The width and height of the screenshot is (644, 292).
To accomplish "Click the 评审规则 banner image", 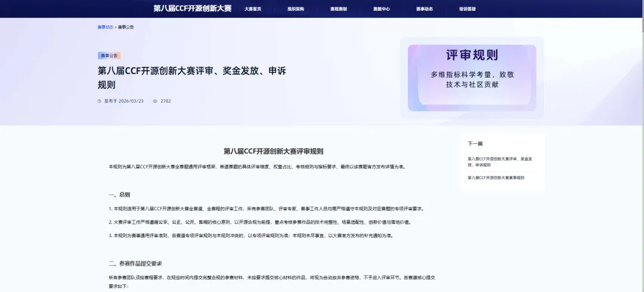I will tap(472, 78).
